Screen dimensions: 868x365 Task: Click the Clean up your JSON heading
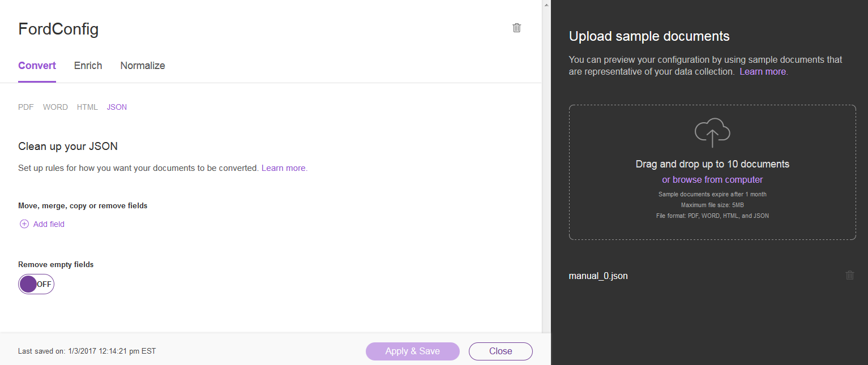tap(68, 146)
